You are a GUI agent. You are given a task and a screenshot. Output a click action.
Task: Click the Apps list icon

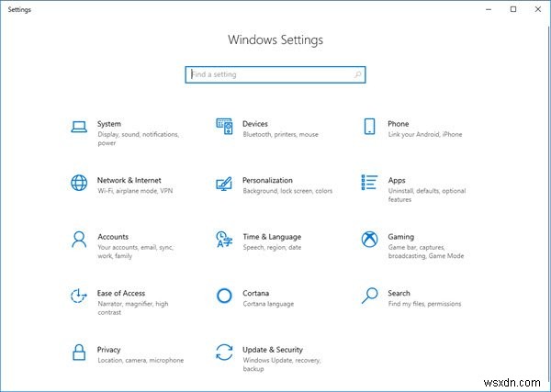369,183
